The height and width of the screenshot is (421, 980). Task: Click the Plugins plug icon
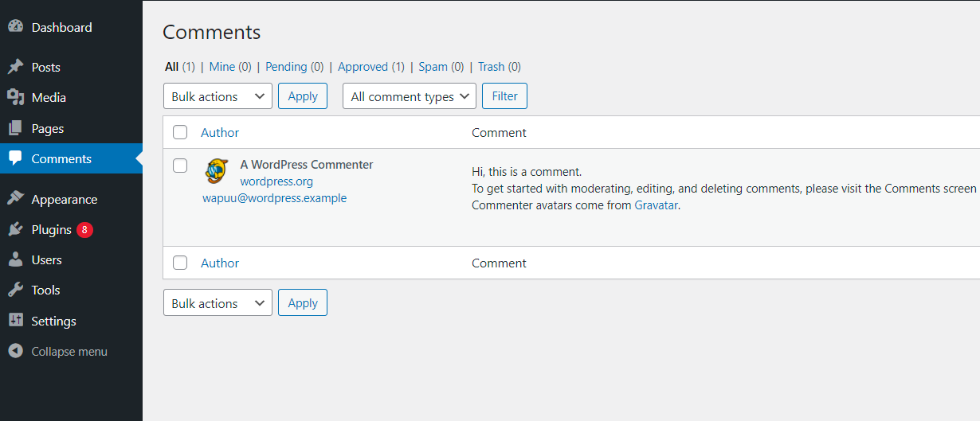coord(15,229)
